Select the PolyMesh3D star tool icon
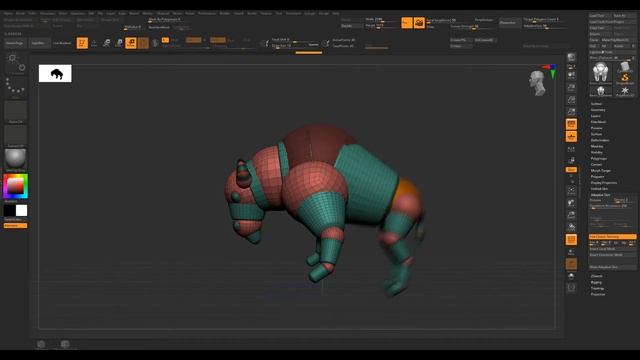Screen dimensions: 640x360 coord(624,91)
